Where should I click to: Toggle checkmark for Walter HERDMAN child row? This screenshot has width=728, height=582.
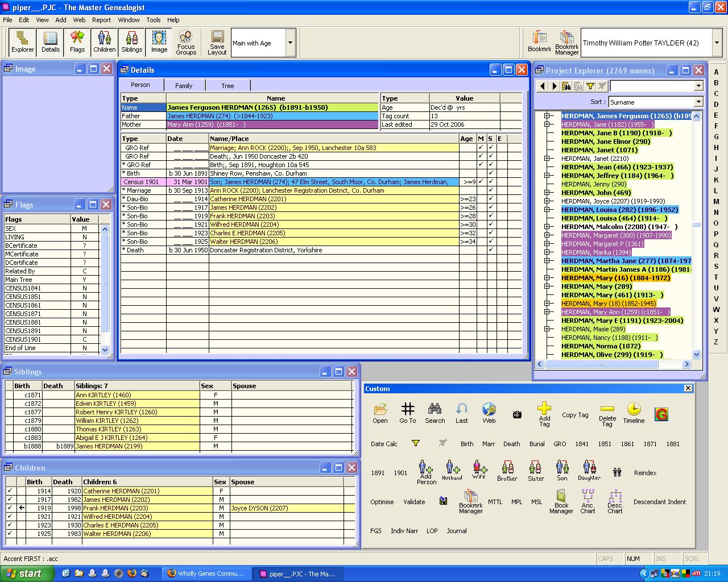(10, 534)
